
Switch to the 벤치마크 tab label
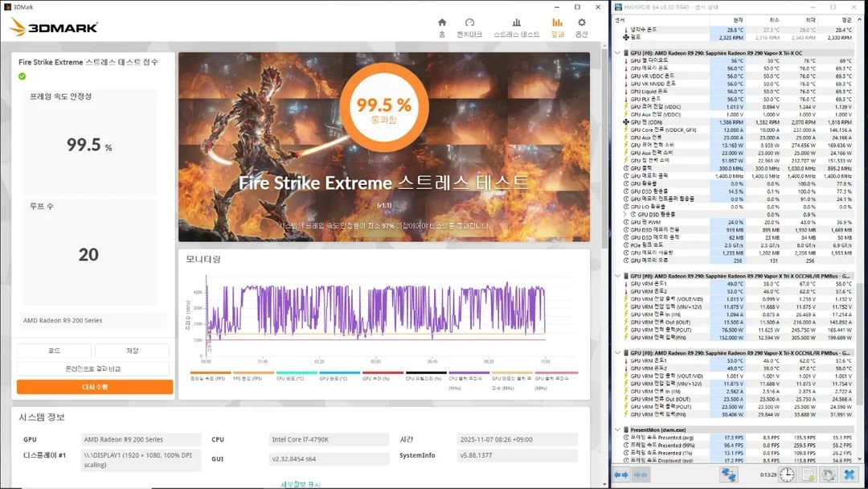(469, 35)
